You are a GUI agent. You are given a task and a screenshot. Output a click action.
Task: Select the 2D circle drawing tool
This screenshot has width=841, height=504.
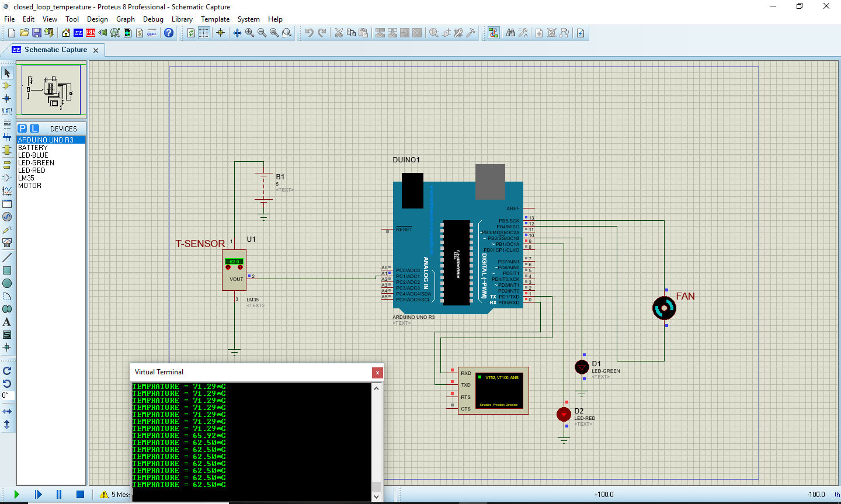click(7, 283)
